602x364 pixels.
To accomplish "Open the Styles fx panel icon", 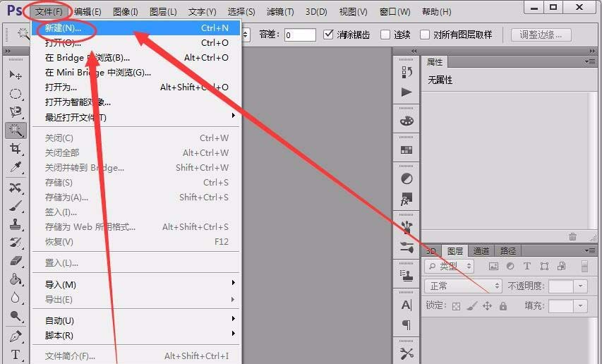I will coord(407,199).
